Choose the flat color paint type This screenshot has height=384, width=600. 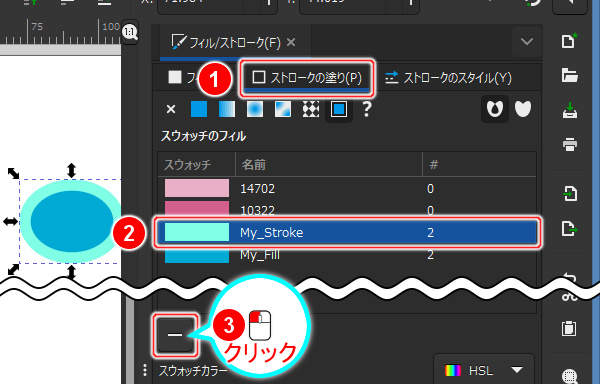tap(199, 109)
